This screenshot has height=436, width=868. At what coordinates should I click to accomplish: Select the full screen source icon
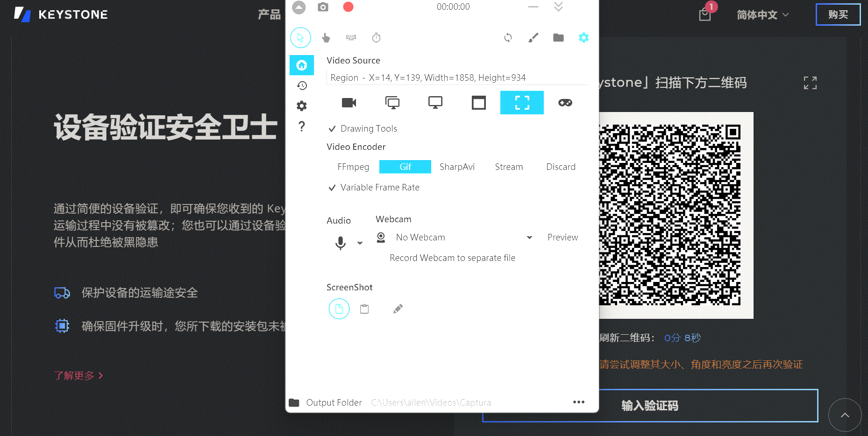392,103
